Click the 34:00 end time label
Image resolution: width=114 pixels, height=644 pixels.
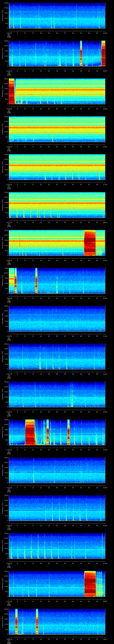pyautogui.click(x=105, y=450)
